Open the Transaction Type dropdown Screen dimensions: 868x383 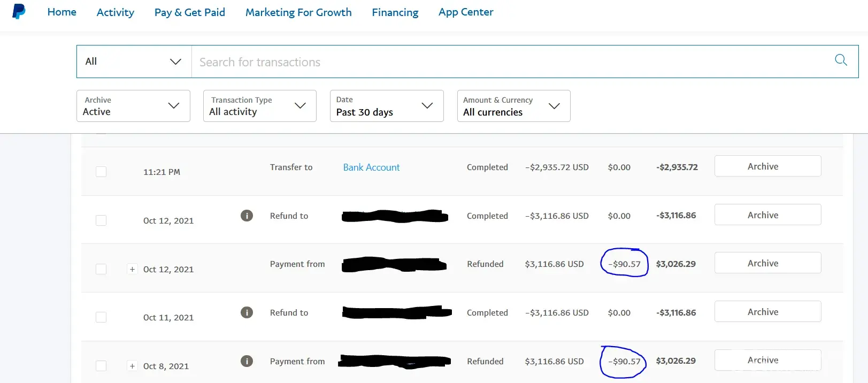[x=259, y=106]
